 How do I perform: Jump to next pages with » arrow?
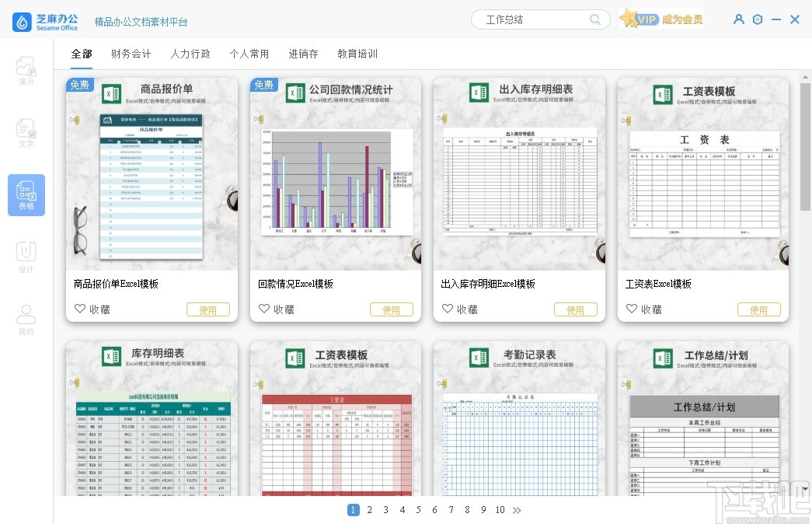[x=517, y=510]
